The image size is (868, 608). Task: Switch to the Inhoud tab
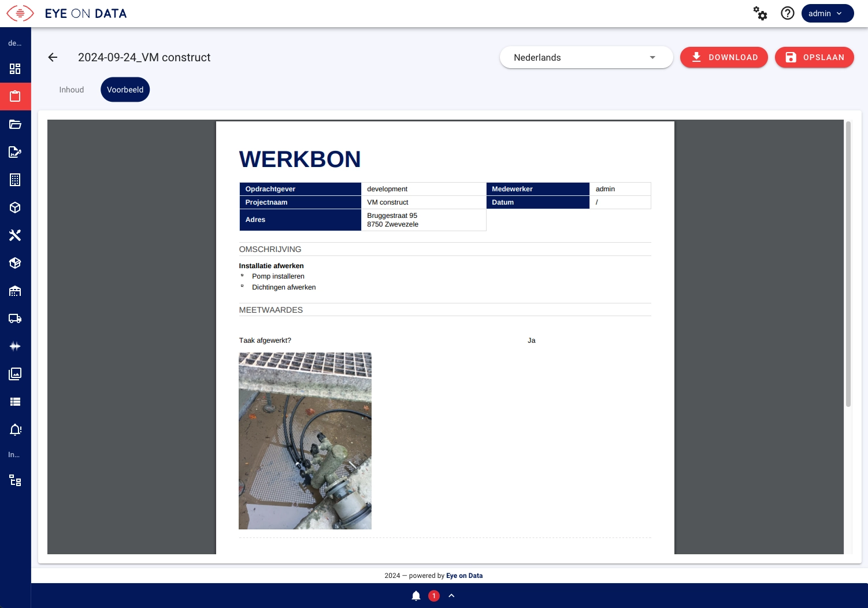pyautogui.click(x=72, y=90)
